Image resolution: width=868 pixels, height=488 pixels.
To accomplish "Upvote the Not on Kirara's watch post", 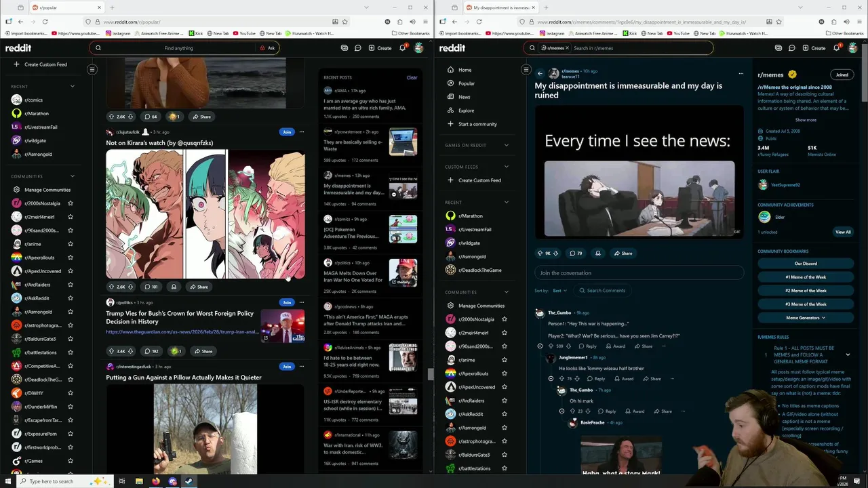I will point(112,287).
